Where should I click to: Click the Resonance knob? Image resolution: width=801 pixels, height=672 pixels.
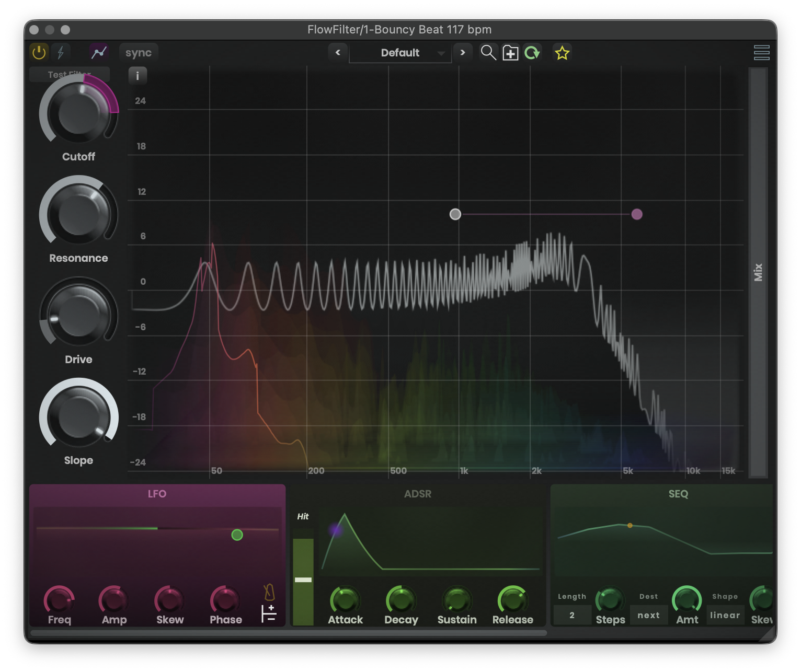point(79,214)
